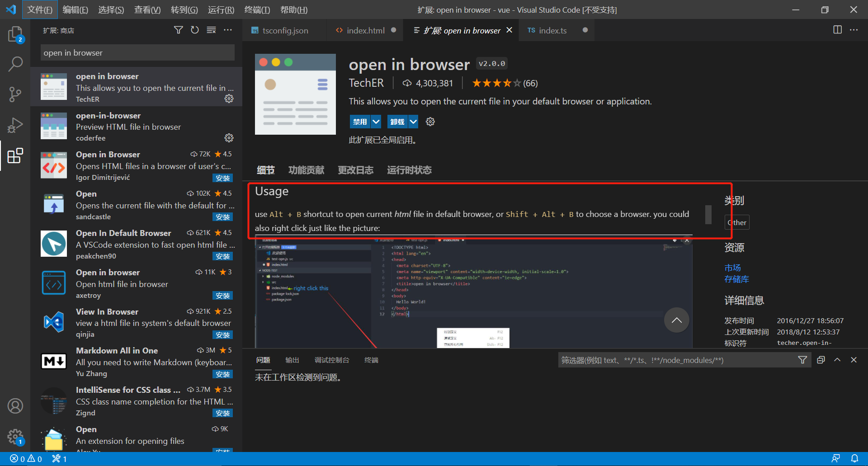This screenshot has height=466, width=868.
Task: Open the extension detail gear menu
Action: [430, 122]
